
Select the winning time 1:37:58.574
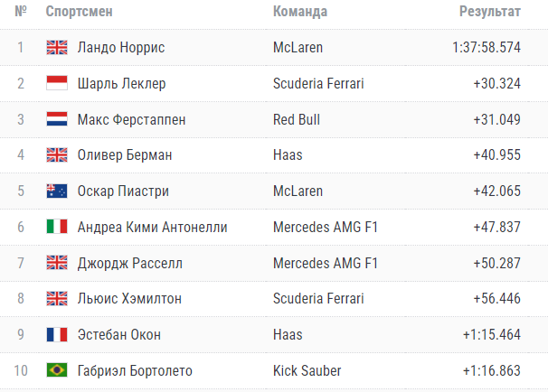tap(487, 48)
